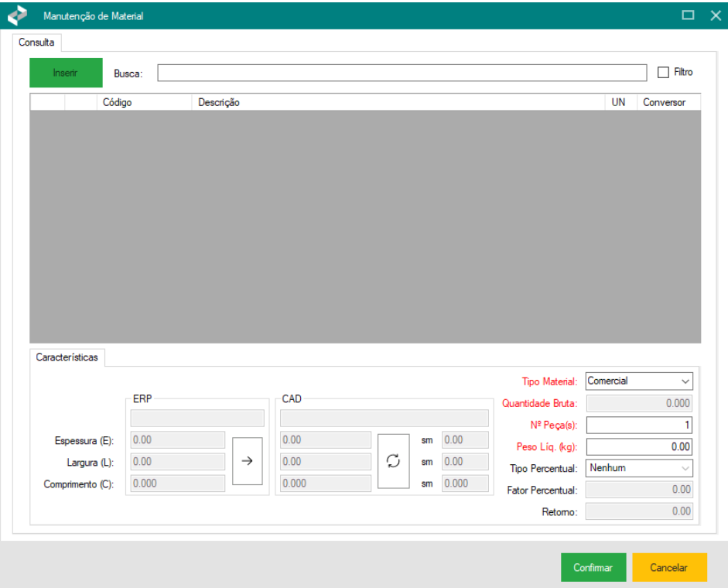Enable the Filtro checkbox
Image resolution: width=728 pixels, height=588 pixels.
pos(663,72)
